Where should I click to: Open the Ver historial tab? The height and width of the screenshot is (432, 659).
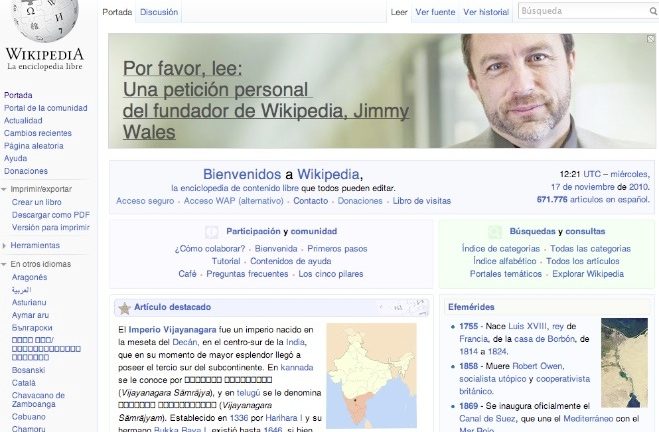pyautogui.click(x=486, y=12)
